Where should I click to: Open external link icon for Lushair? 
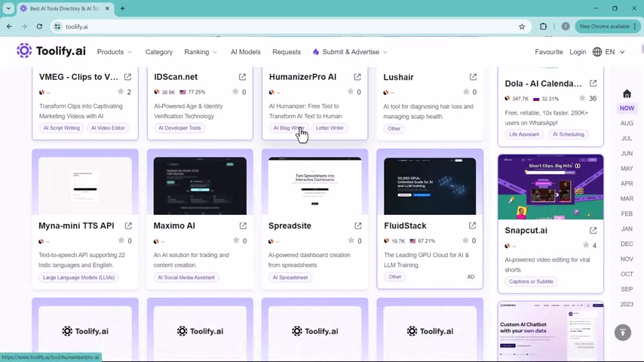point(473,77)
